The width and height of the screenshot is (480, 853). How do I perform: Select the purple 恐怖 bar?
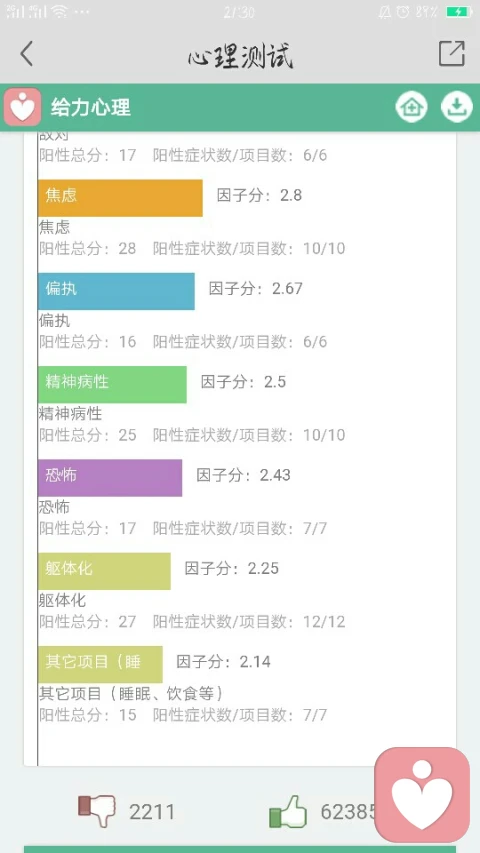(110, 478)
